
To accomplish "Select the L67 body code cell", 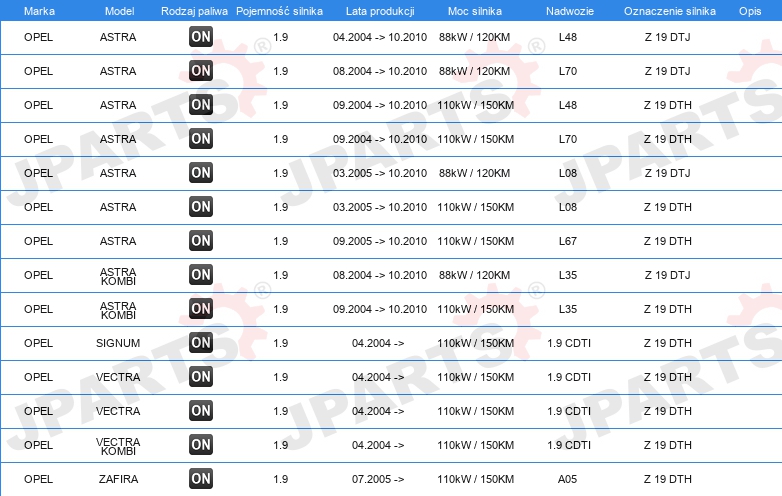I will tap(568, 241).
